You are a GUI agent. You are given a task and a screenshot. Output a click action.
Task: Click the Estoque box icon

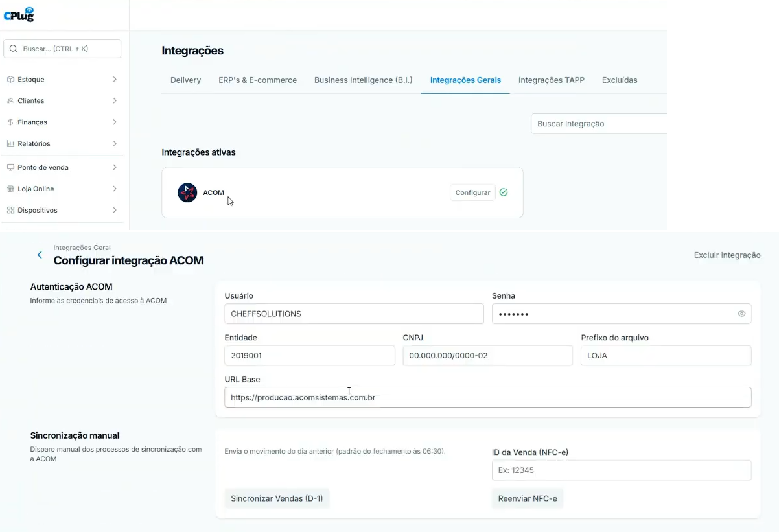(10, 80)
